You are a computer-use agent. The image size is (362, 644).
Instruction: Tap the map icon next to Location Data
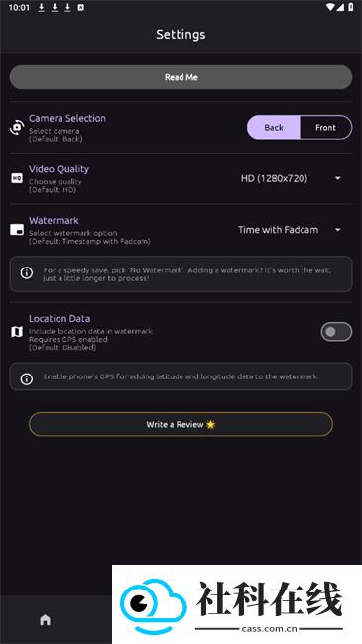click(17, 332)
